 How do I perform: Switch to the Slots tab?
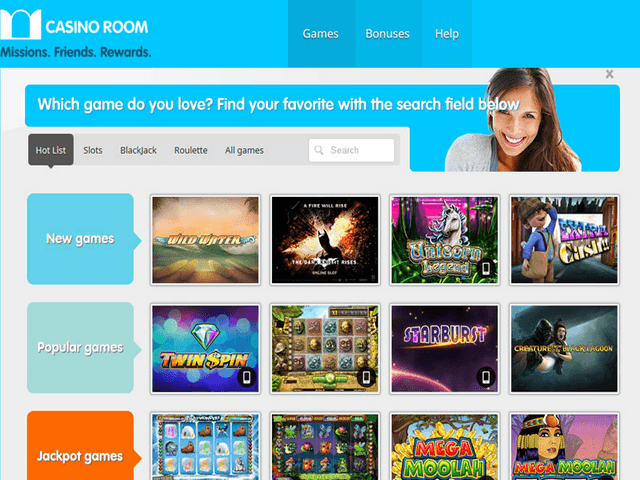pos(93,150)
